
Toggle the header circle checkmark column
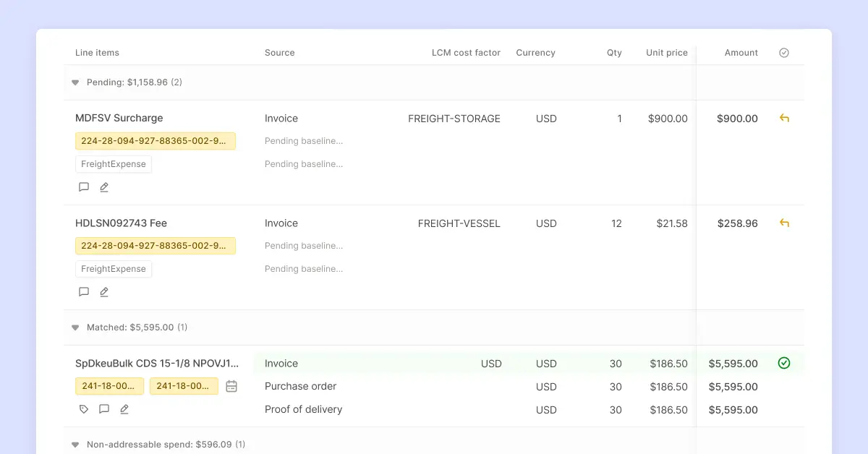784,53
